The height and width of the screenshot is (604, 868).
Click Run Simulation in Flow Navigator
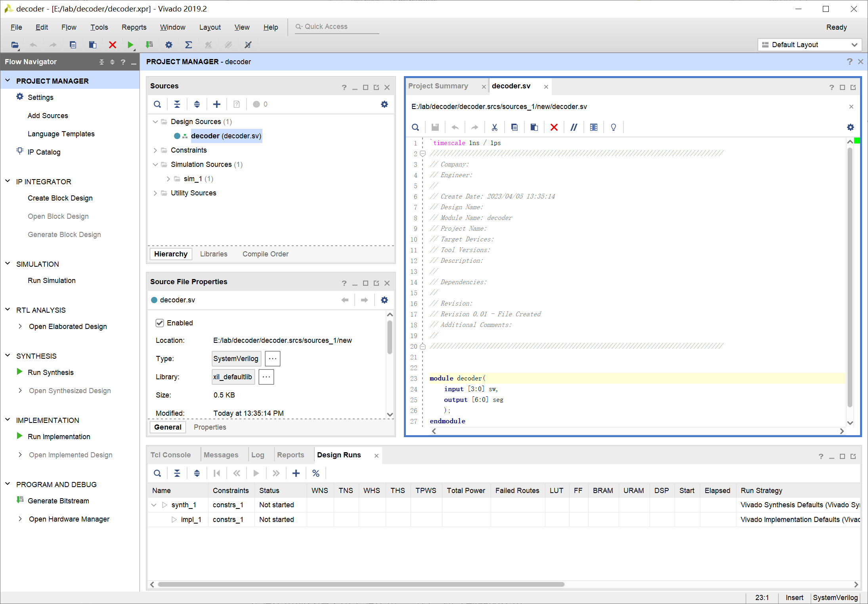click(52, 281)
